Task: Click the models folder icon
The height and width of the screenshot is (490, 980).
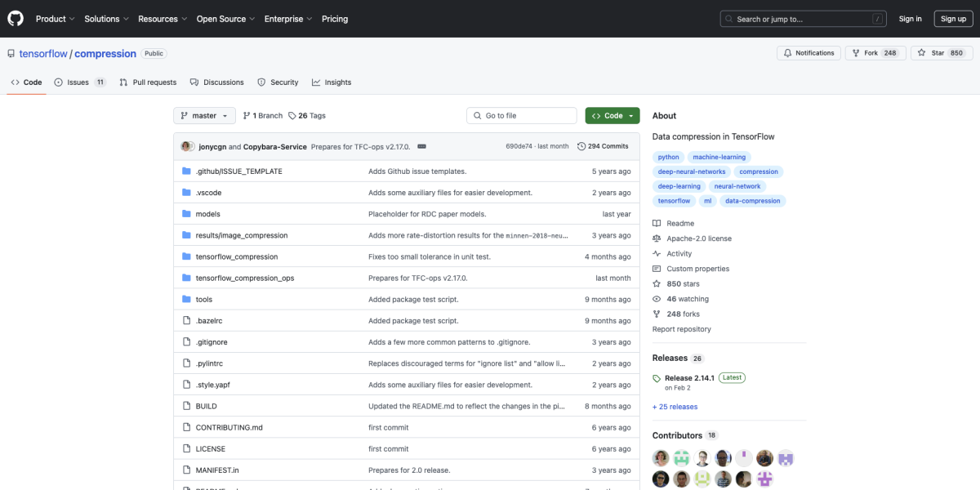Action: click(186, 214)
